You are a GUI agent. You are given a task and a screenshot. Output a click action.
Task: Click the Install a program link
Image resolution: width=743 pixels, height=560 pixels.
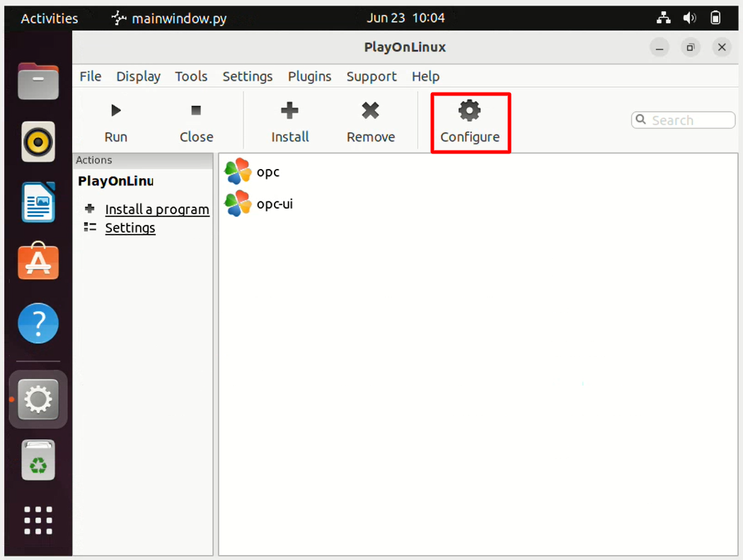tap(157, 209)
